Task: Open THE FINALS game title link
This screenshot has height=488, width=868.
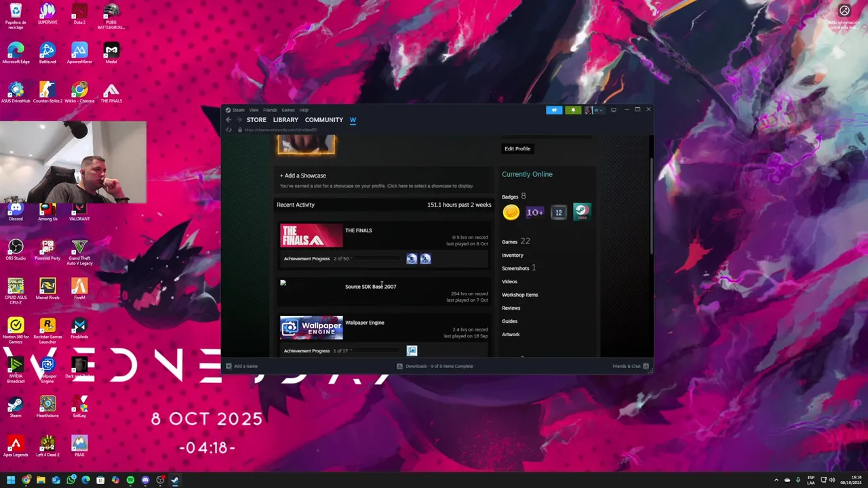Action: 359,230
